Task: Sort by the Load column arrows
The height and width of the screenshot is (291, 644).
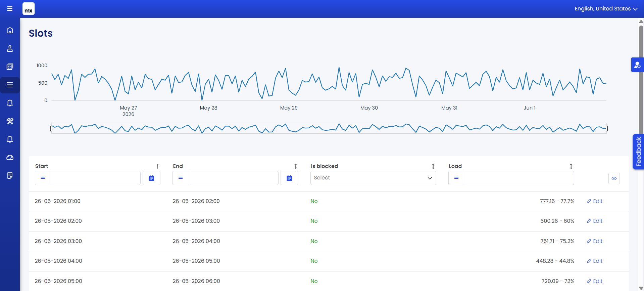Action: point(571,166)
